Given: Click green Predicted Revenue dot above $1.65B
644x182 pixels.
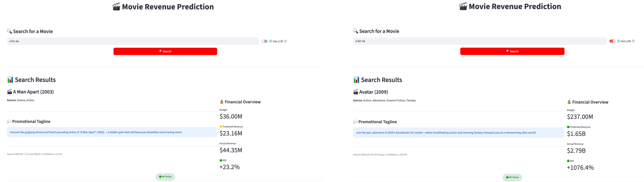Looking at the screenshot, I should click(x=568, y=127).
